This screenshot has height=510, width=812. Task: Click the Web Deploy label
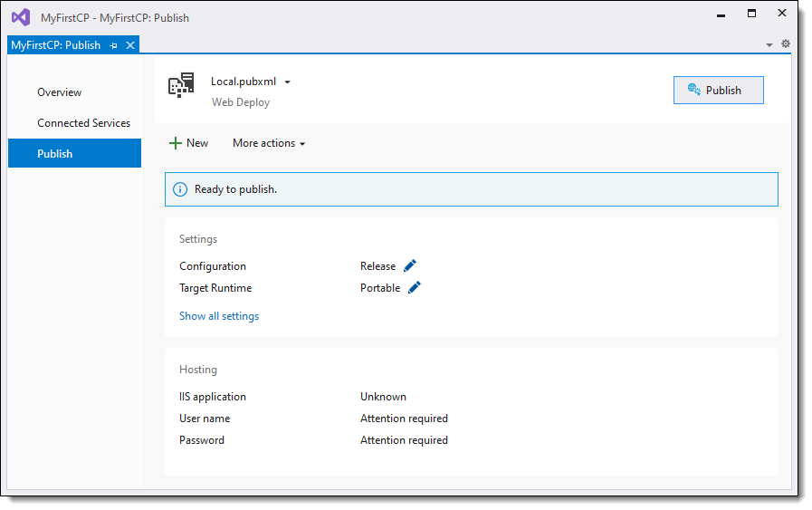click(x=241, y=102)
